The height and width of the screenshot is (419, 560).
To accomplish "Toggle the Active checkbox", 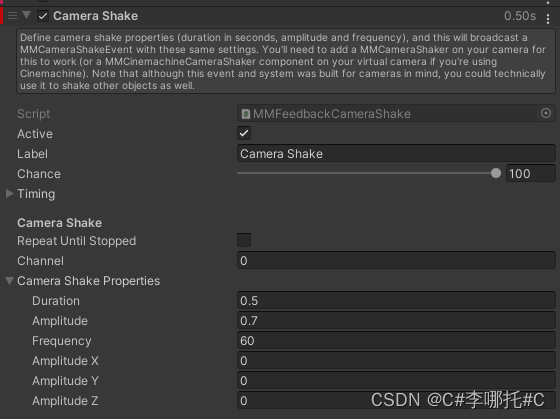I will pyautogui.click(x=244, y=133).
